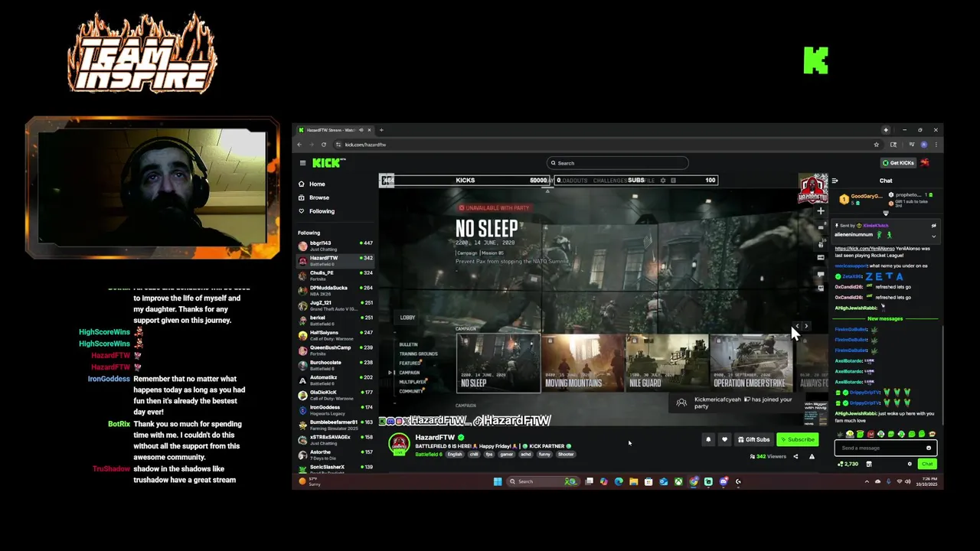Image resolution: width=980 pixels, height=551 pixels.
Task: Share the stream via share icon
Action: click(795, 457)
